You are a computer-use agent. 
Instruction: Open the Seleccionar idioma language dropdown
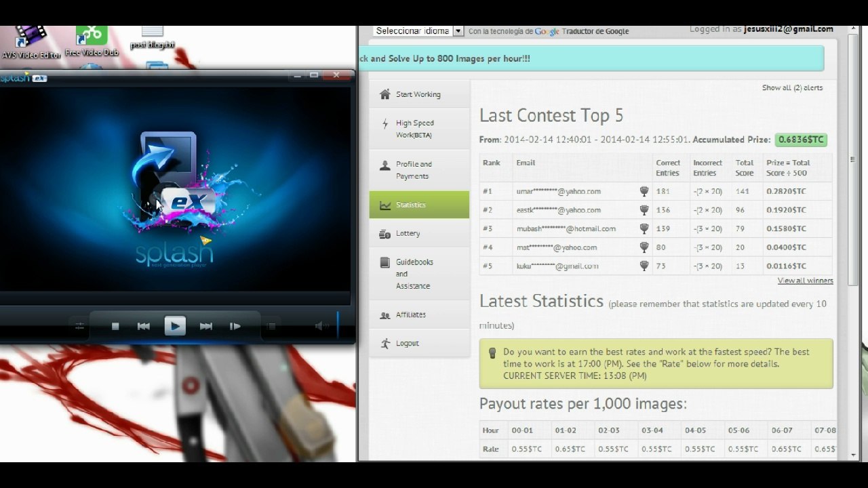418,31
